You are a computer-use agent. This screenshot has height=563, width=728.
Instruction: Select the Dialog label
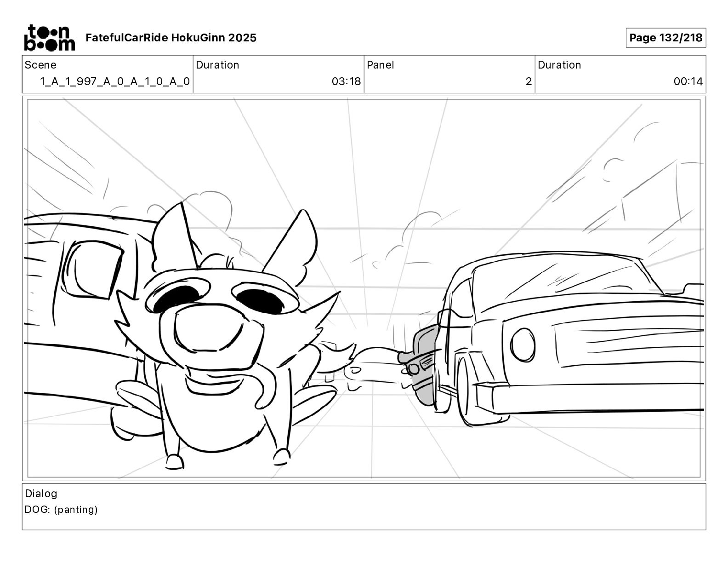click(41, 494)
